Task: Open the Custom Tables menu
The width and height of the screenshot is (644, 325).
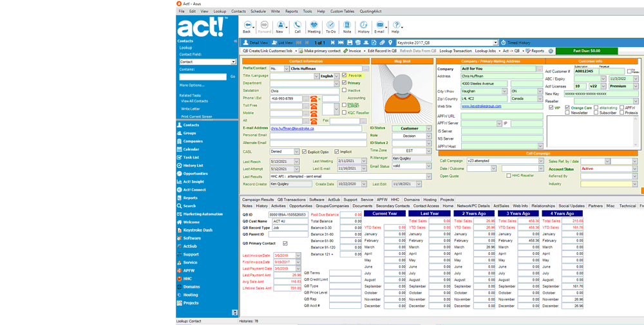Action: click(x=342, y=12)
